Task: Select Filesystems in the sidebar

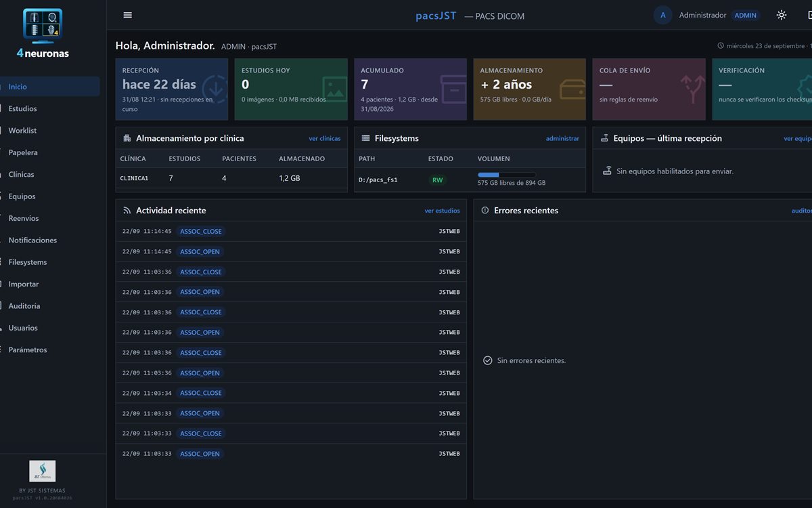Action: pyautogui.click(x=50, y=262)
